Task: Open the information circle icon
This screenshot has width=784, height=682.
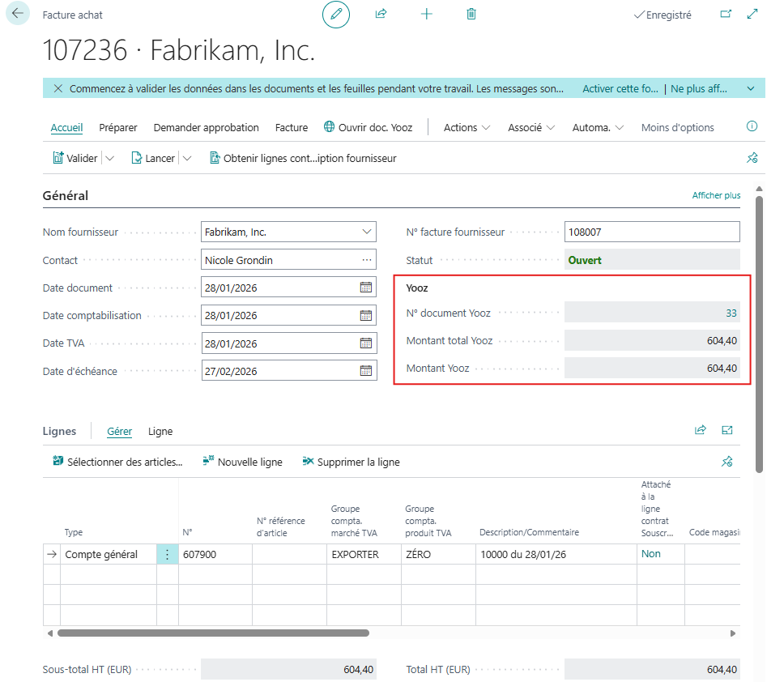Action: [752, 127]
